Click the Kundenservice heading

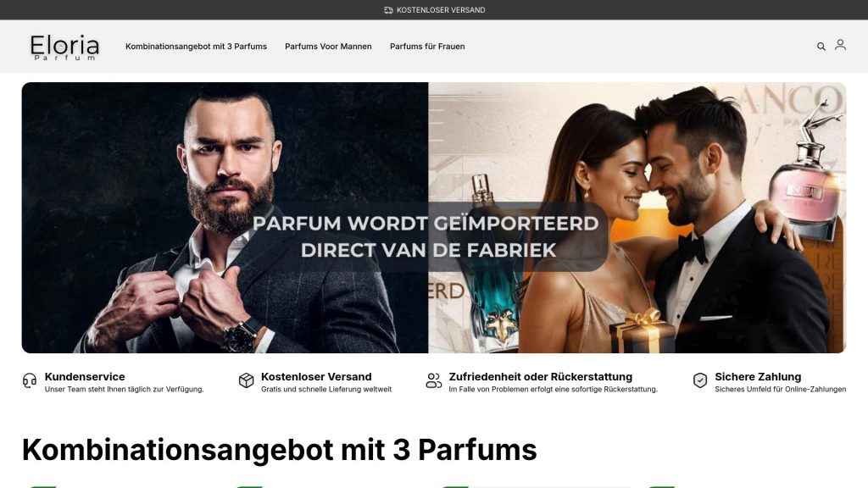click(x=85, y=377)
